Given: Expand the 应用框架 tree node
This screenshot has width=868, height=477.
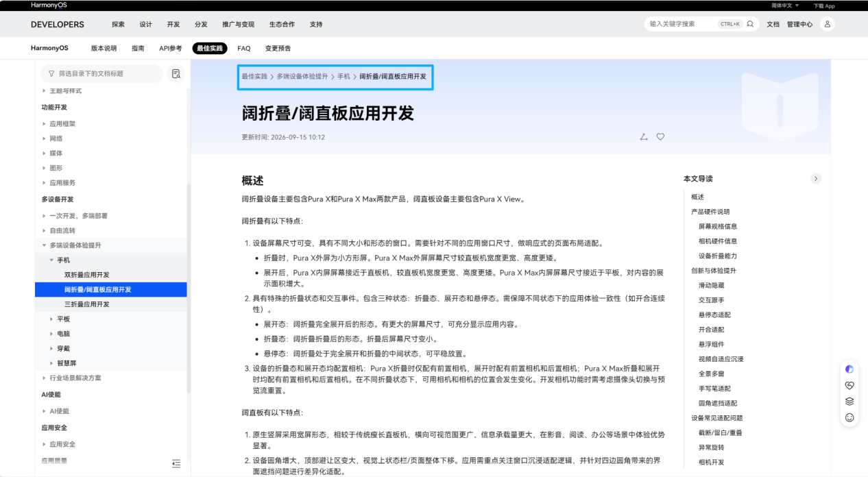Looking at the screenshot, I should coord(45,124).
